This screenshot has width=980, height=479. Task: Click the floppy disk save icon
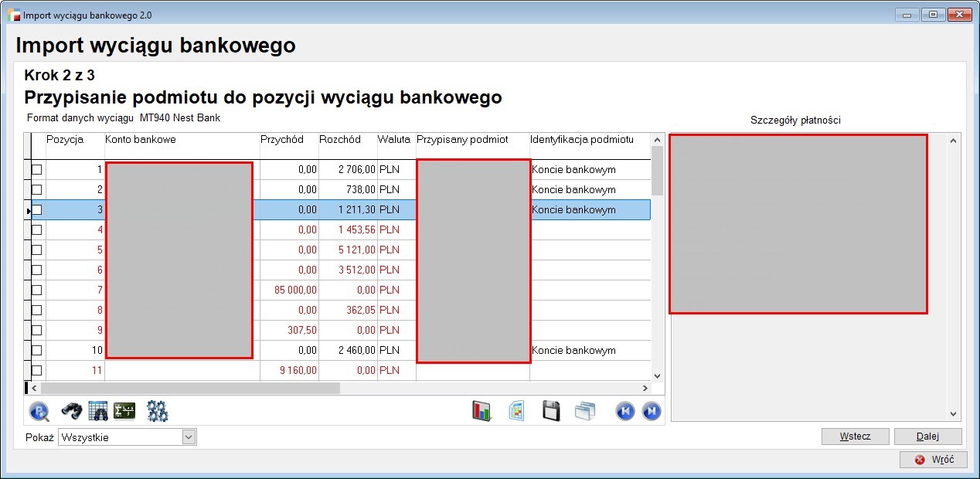(x=551, y=411)
